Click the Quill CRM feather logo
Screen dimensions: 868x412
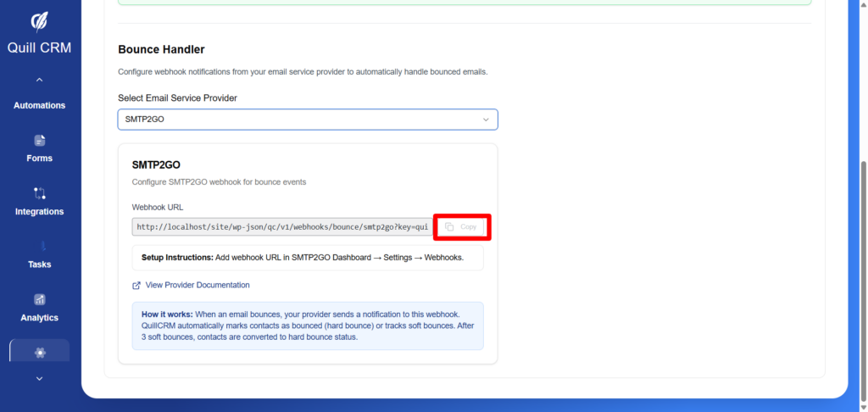40,20
